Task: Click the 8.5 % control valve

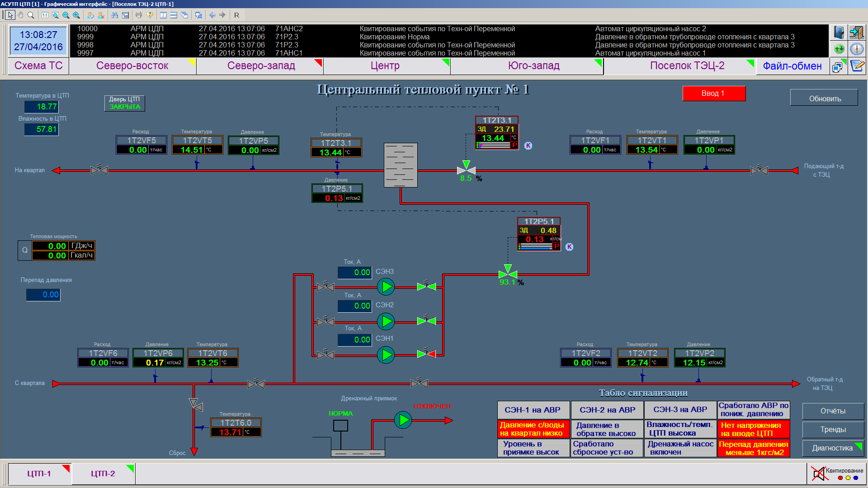Action: (466, 168)
